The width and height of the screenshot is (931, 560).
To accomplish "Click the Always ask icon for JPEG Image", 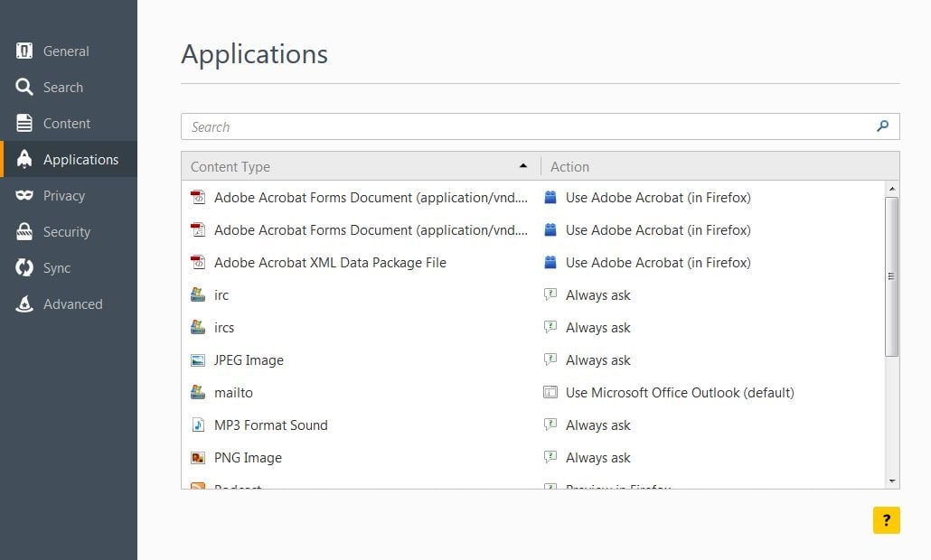I will pos(550,359).
